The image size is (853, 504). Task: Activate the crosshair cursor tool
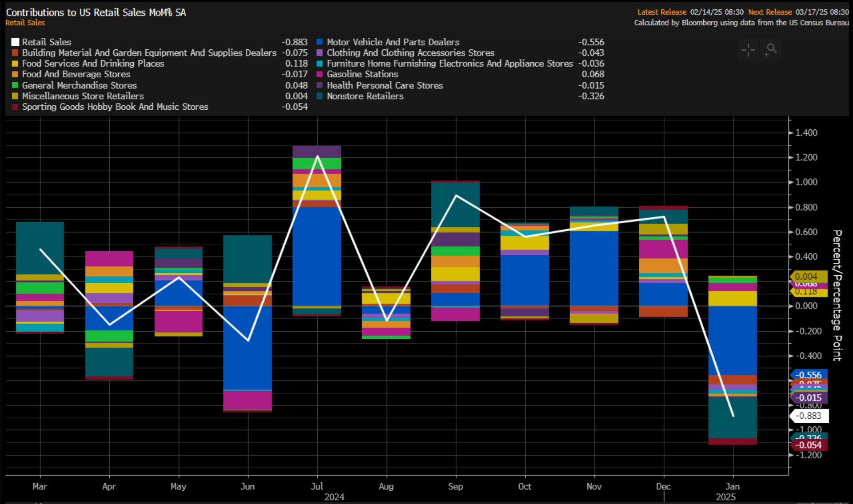point(748,49)
